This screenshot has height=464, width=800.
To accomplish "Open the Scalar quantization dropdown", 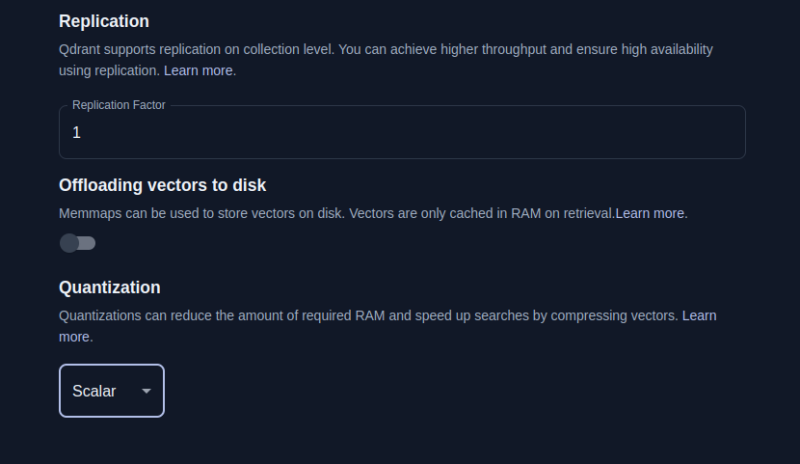I will [111, 391].
